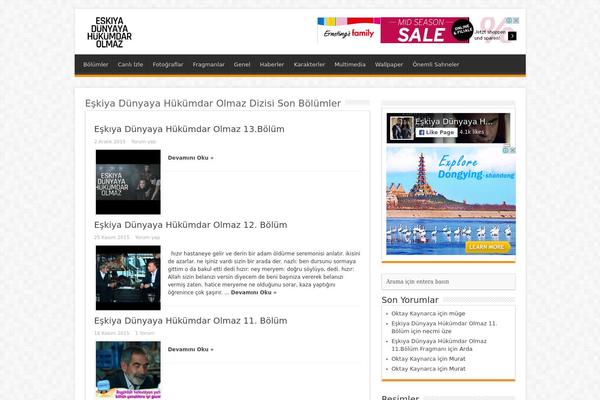Viewport: 600px width, 400px height.
Task: Click Eşkiya Dünyaya H... Facebook page title
Action: point(454,122)
